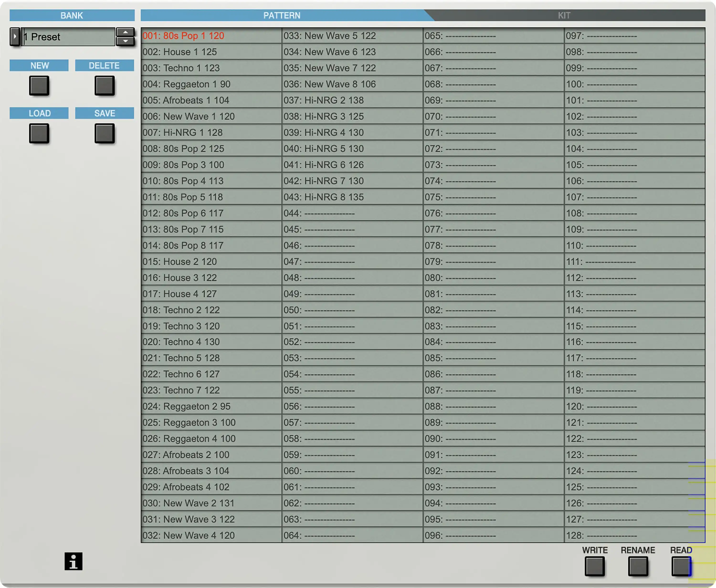Click the square button under RENAME

pyautogui.click(x=638, y=566)
